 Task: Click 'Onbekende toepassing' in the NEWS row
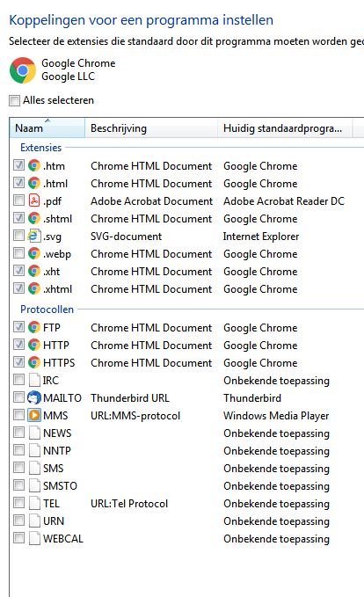(x=276, y=433)
